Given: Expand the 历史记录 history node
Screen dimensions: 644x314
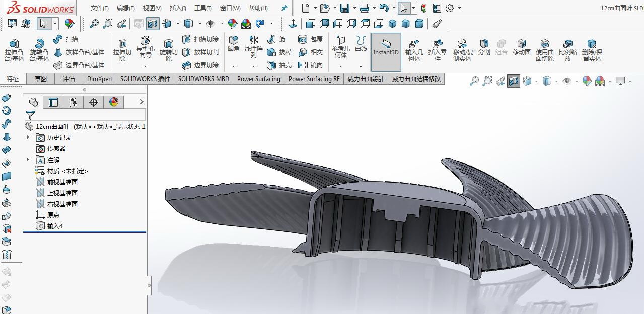Looking at the screenshot, I should (28, 137).
